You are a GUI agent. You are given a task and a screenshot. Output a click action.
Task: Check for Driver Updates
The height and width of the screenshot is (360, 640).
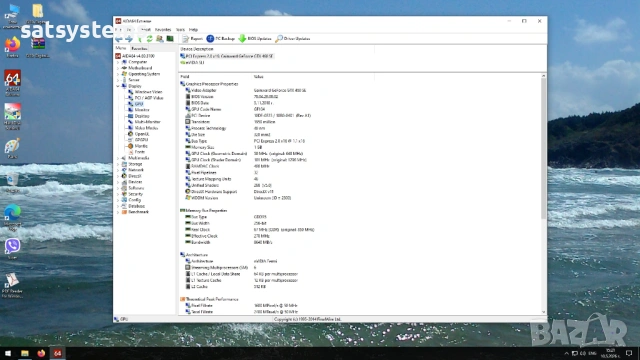pyautogui.click(x=293, y=39)
